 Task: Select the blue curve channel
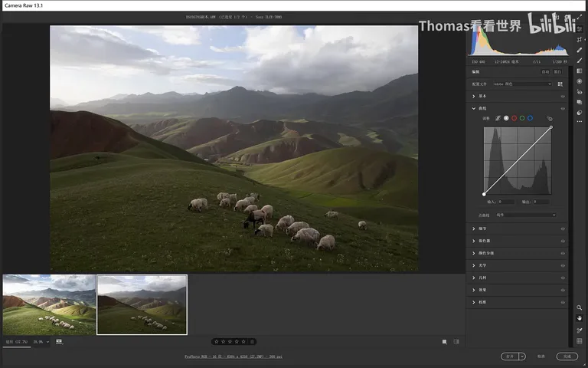[530, 118]
